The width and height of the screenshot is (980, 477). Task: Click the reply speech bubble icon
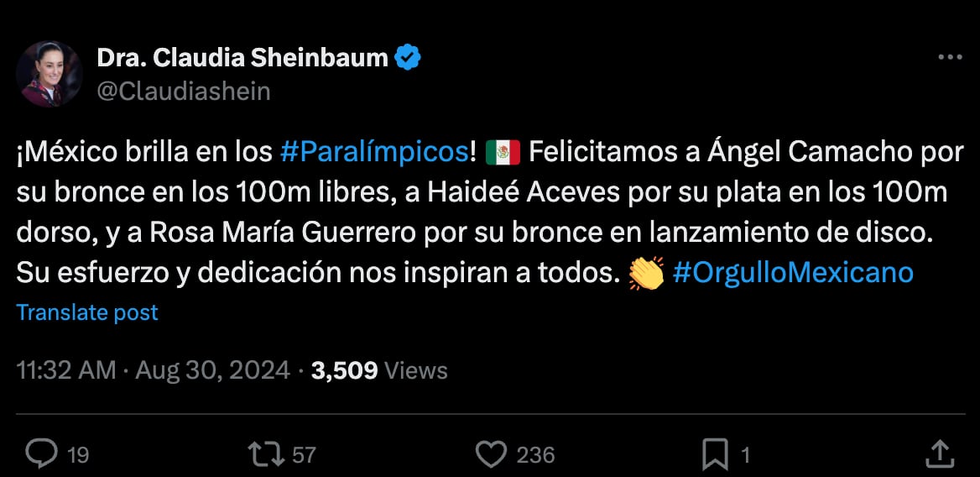tap(40, 454)
